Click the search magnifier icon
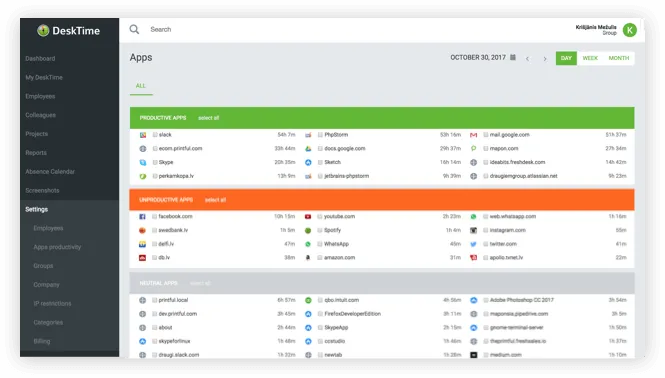The height and width of the screenshot is (378, 665). (134, 29)
